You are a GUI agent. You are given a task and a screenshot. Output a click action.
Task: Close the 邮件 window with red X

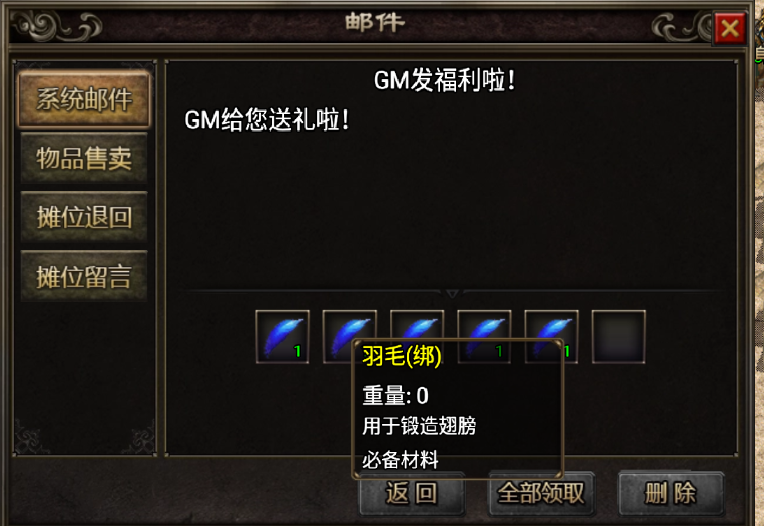(x=730, y=29)
